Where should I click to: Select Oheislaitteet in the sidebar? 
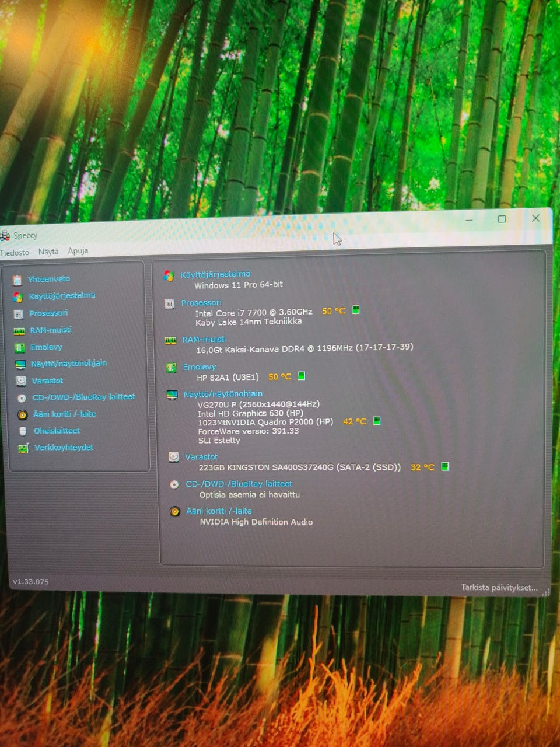click(x=57, y=431)
